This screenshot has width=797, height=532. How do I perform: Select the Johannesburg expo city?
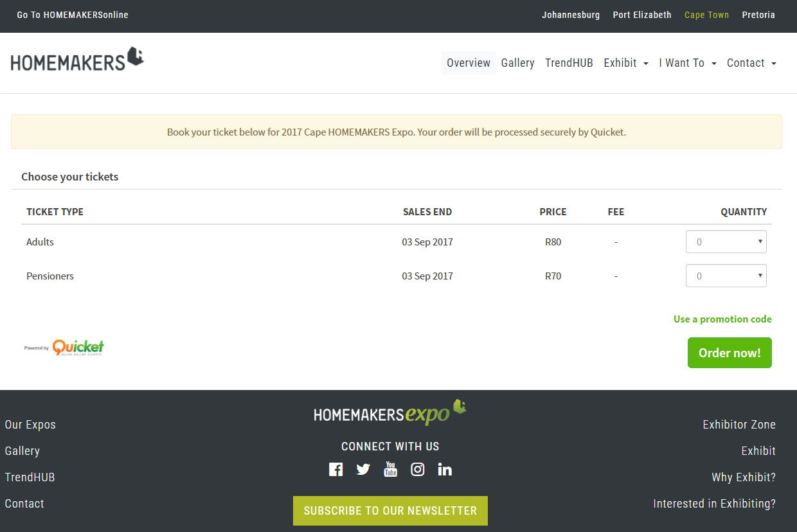pos(571,15)
